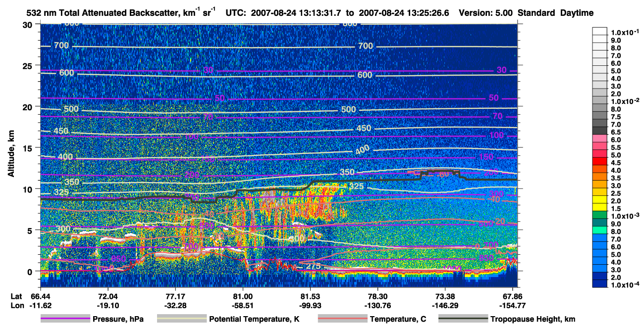Screen dimensions: 644x330
Task: Click the color bar label '3.5'
Action: pos(615,178)
